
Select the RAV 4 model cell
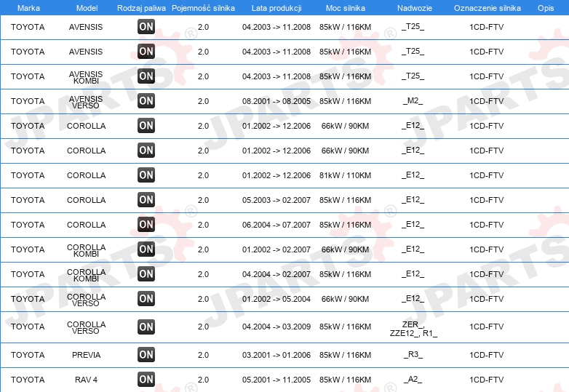coord(86,380)
